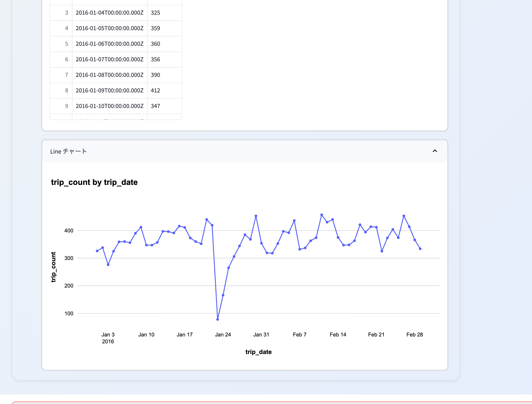Image resolution: width=532 pixels, height=404 pixels.
Task: Click the Line チャート panel header title
Action: click(68, 152)
